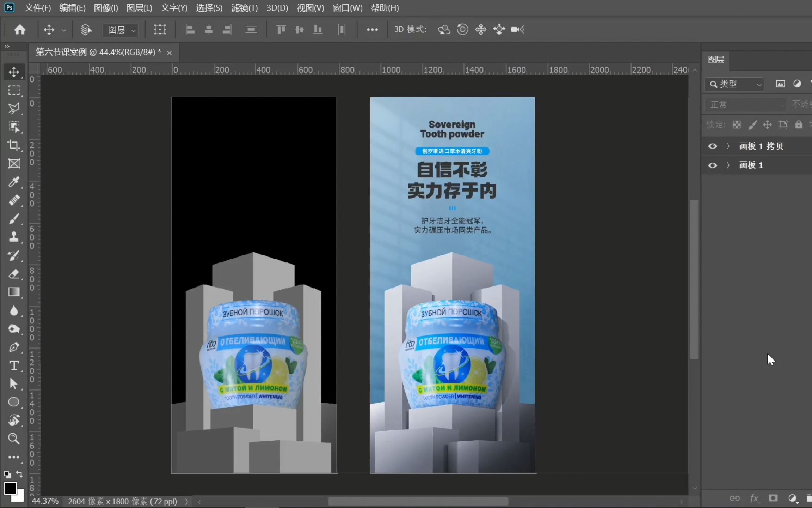Screen dimensions: 812x508
Task: Filter layers by adjustment layers
Action: click(797, 84)
